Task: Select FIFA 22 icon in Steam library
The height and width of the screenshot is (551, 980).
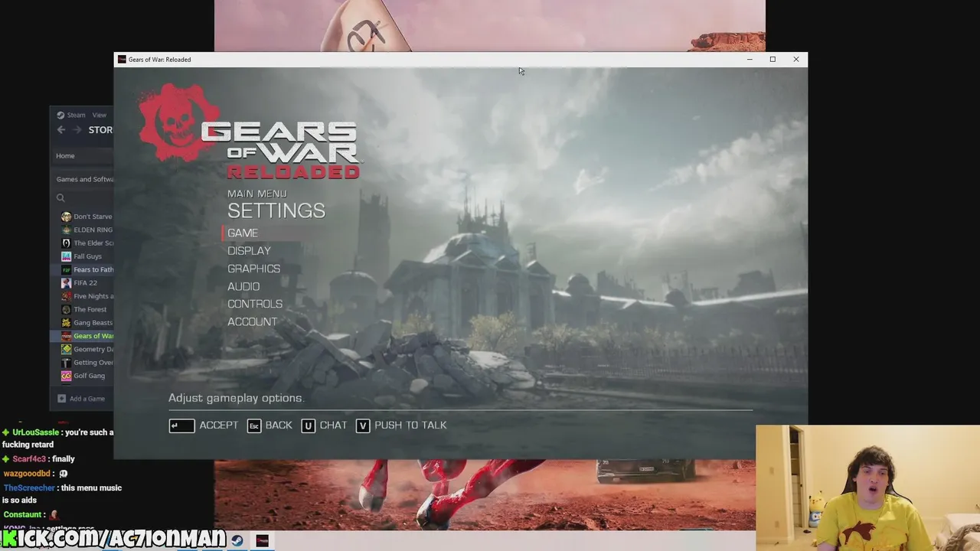Action: point(67,283)
